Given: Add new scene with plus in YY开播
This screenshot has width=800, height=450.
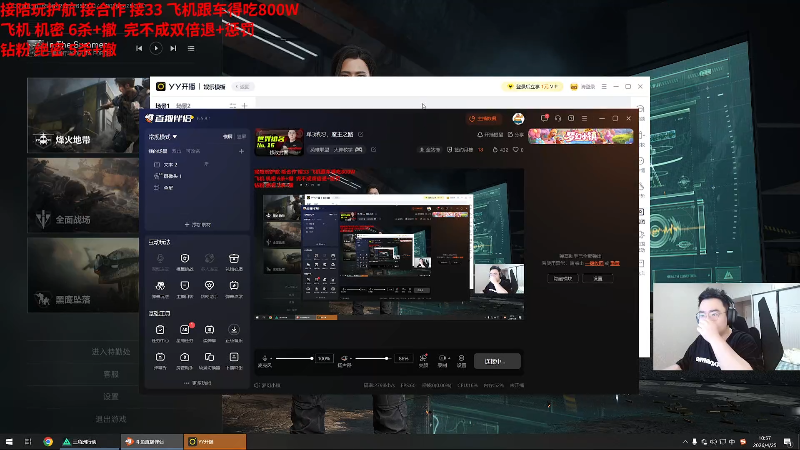Looking at the screenshot, I should [x=244, y=106].
